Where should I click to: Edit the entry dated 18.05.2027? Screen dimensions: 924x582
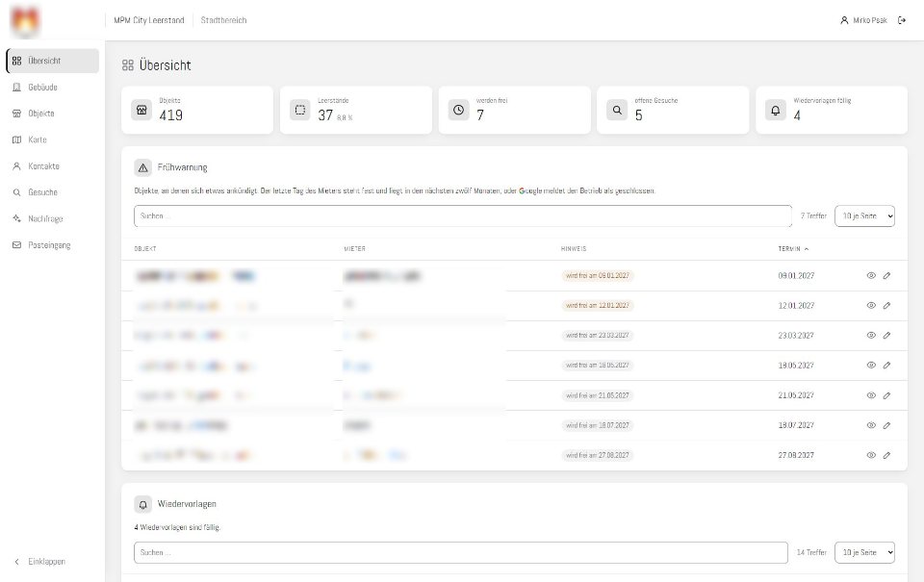coord(886,366)
